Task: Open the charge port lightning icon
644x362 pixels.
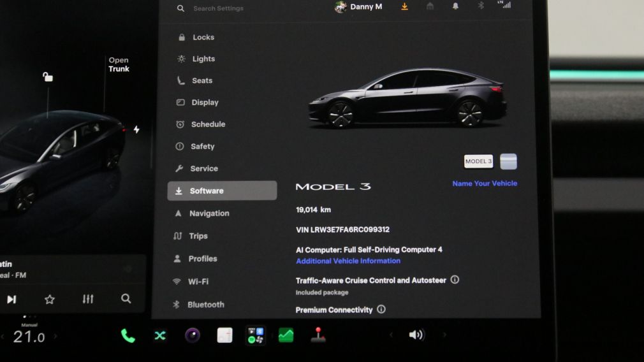Action: pos(136,130)
